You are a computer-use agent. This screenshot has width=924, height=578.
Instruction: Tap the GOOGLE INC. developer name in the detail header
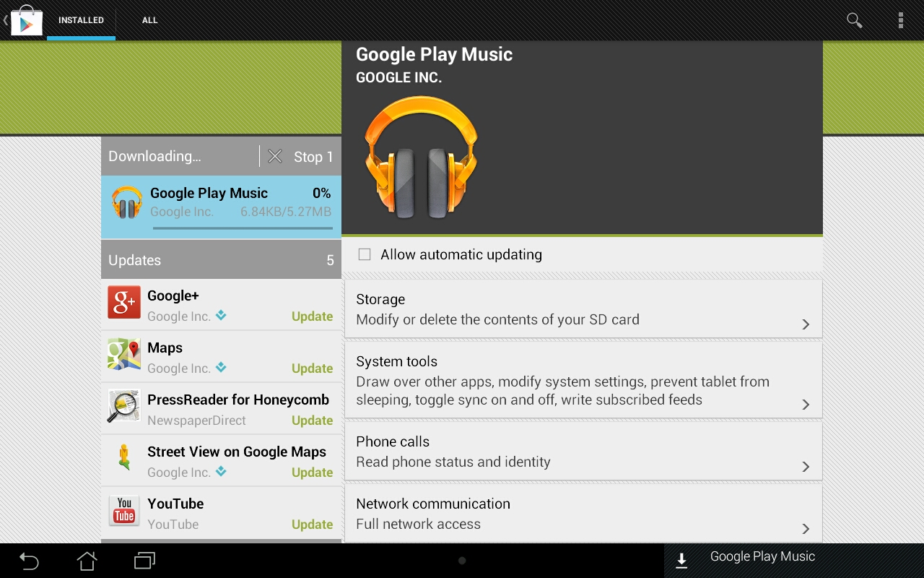[x=398, y=77]
